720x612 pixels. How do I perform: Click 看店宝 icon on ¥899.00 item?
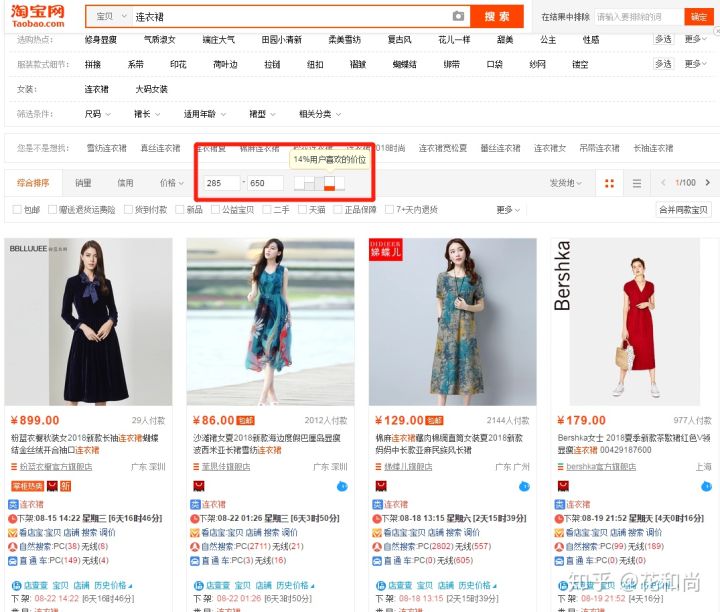[13, 533]
